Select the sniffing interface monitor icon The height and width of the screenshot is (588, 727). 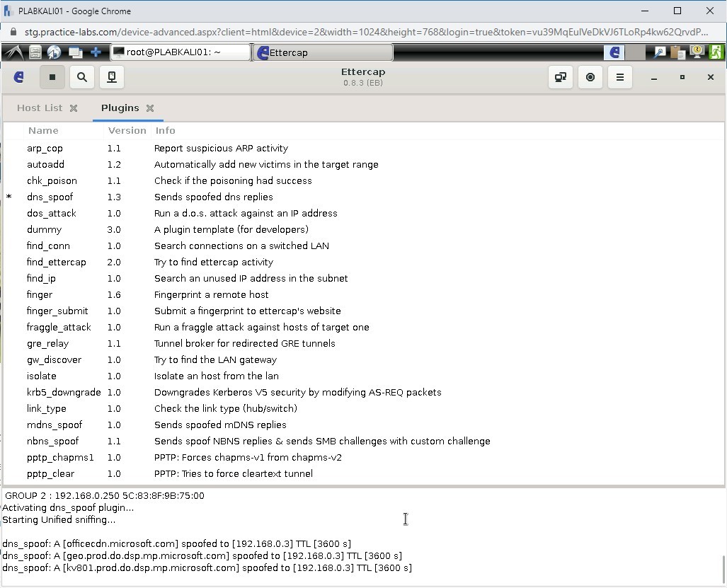[111, 77]
